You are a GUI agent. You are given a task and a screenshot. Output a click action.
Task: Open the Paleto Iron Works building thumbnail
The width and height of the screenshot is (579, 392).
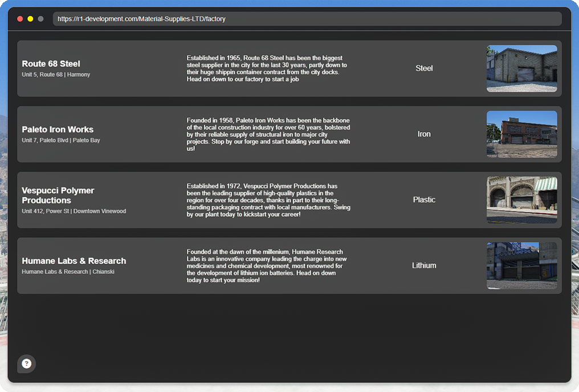click(522, 134)
